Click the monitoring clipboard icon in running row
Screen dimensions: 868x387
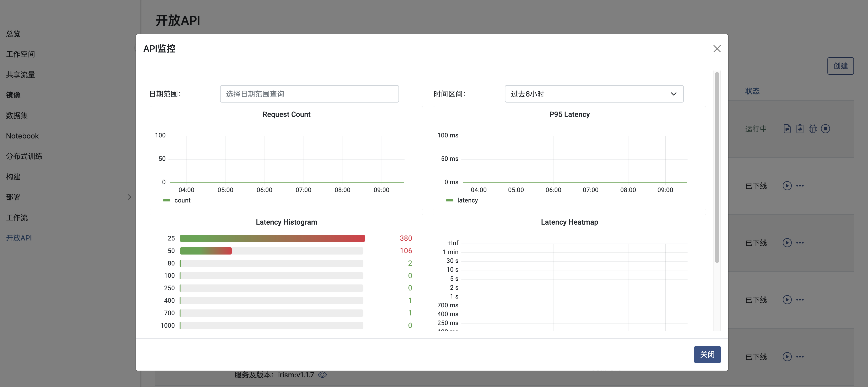point(800,129)
